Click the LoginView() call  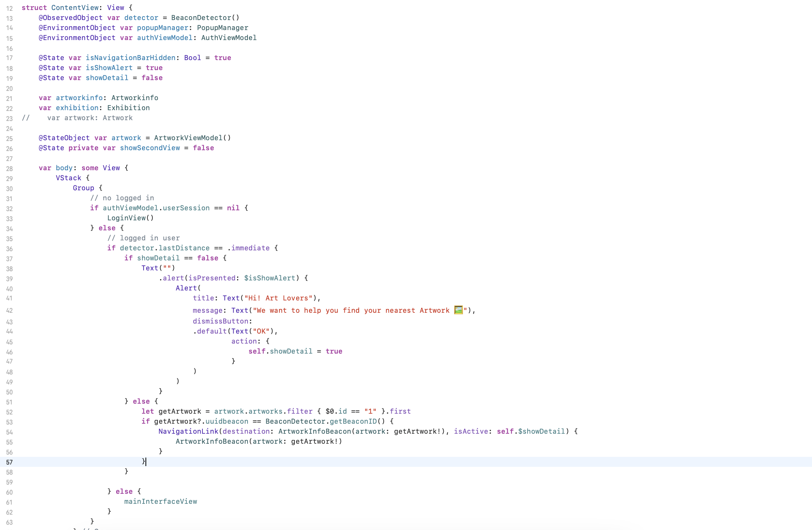pyautogui.click(x=130, y=218)
